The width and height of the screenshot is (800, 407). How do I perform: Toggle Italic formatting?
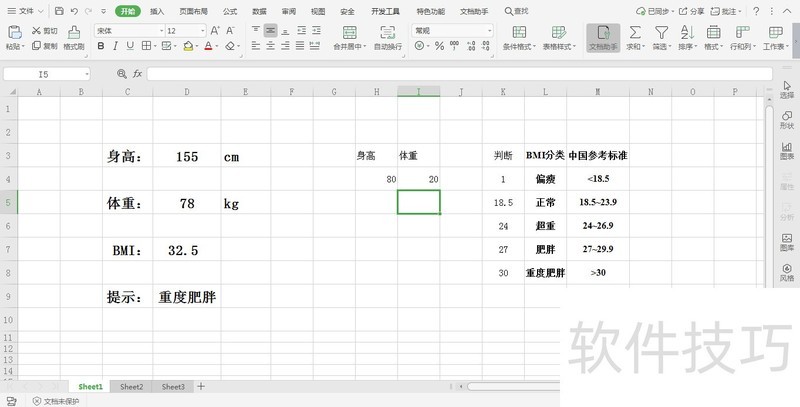coord(115,46)
